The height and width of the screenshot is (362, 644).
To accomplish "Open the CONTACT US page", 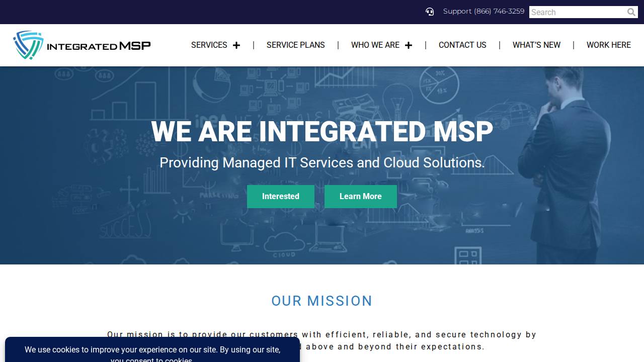I will (462, 45).
